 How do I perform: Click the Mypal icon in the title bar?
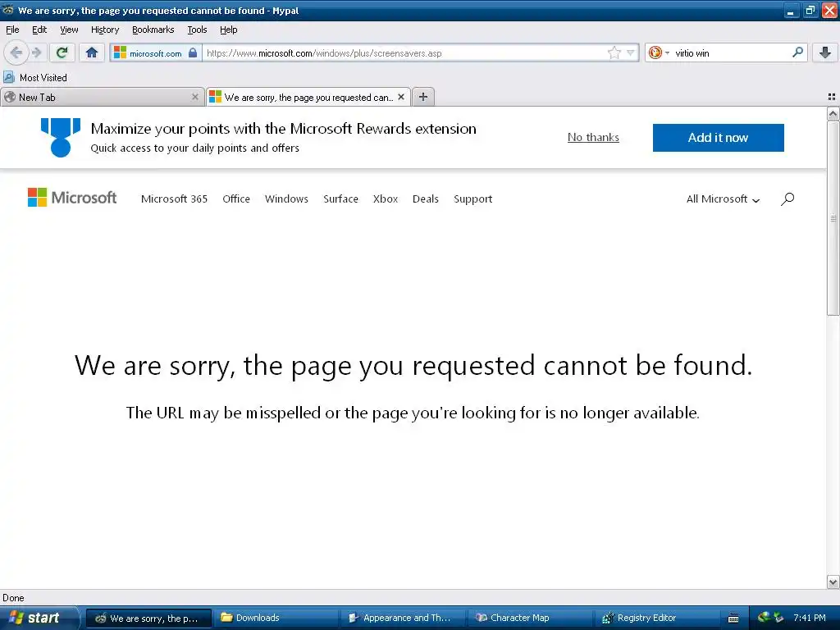click(8, 10)
